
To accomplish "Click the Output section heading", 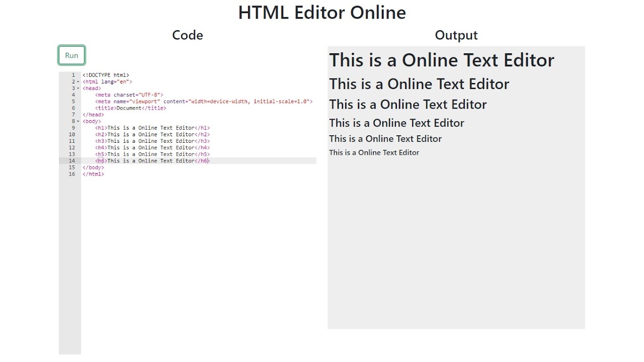I will [456, 35].
